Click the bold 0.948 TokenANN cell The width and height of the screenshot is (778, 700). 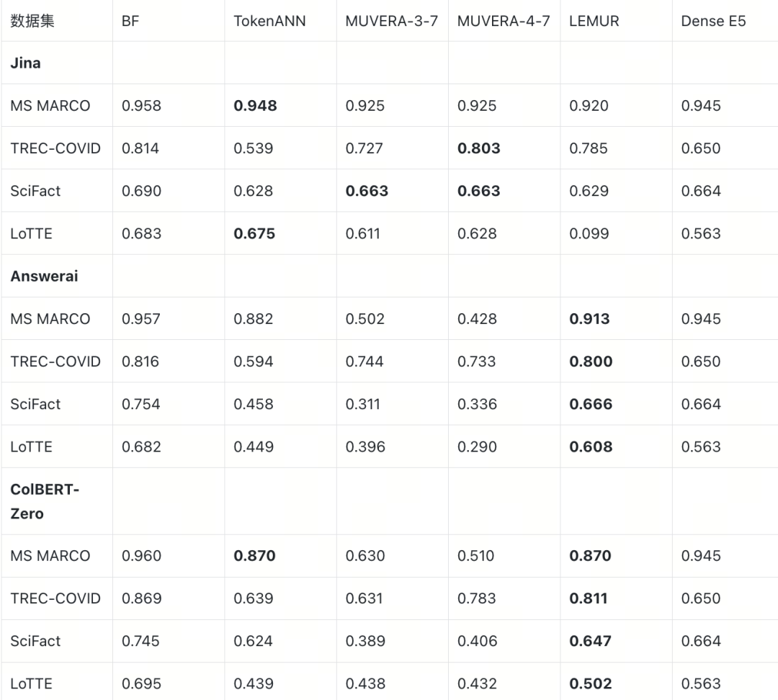tap(255, 106)
